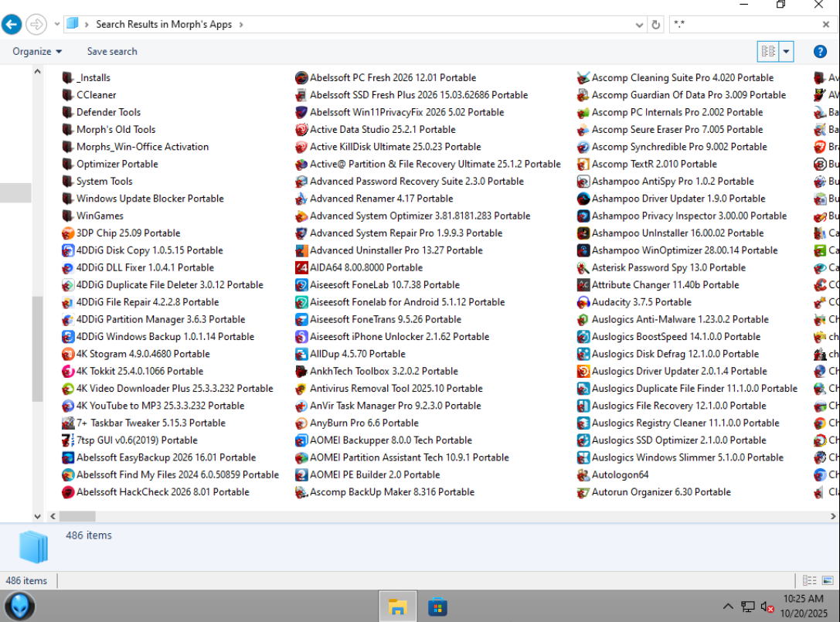The height and width of the screenshot is (622, 840).
Task: Open the Help question mark icon
Action: click(x=820, y=52)
